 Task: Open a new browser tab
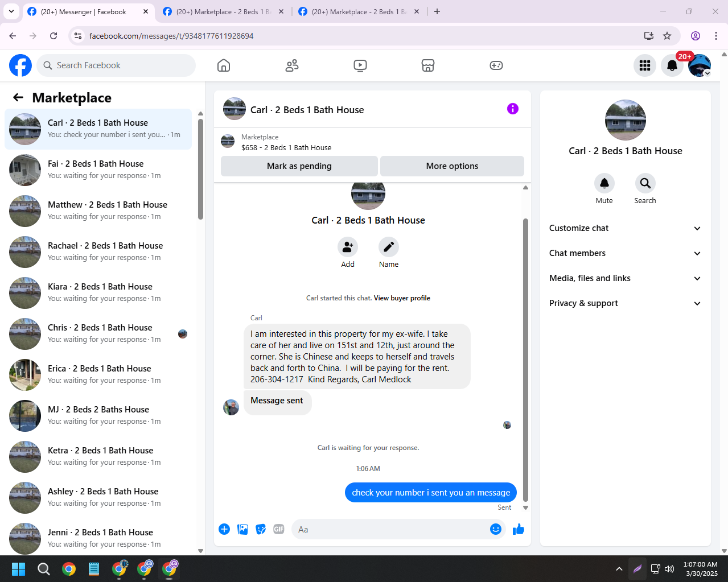(437, 11)
